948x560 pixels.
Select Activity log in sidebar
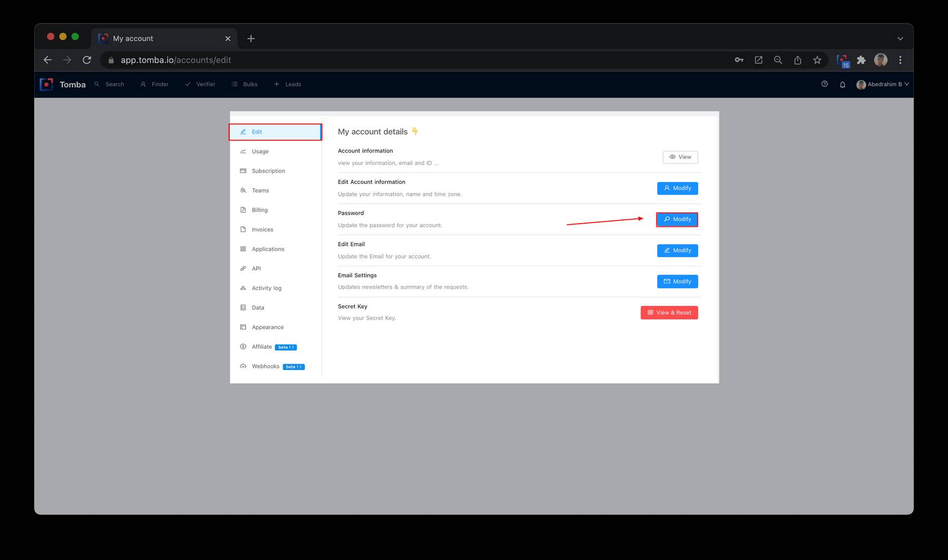[275, 288]
